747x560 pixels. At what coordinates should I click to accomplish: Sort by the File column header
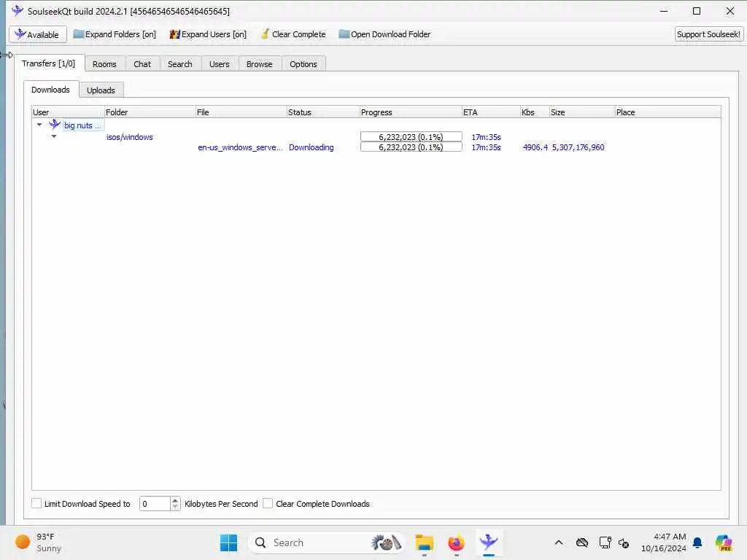tap(241, 112)
